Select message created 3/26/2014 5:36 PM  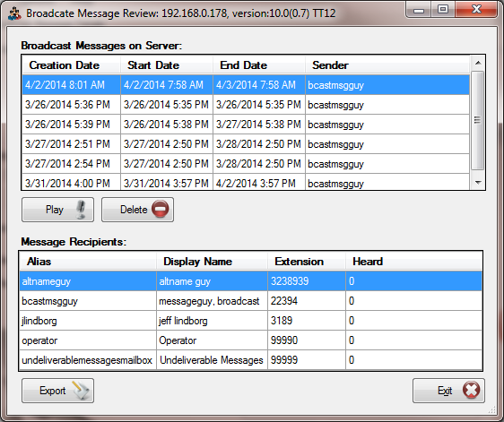coord(246,105)
